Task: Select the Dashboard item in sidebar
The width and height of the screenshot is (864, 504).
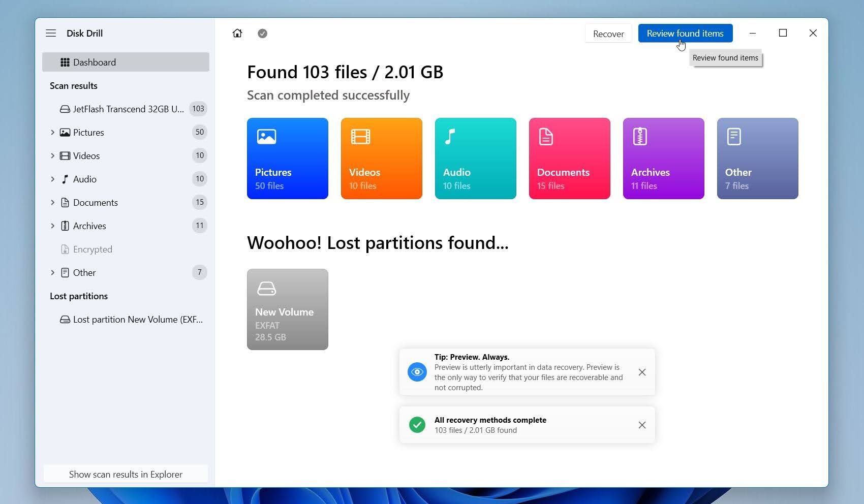Action: (126, 62)
